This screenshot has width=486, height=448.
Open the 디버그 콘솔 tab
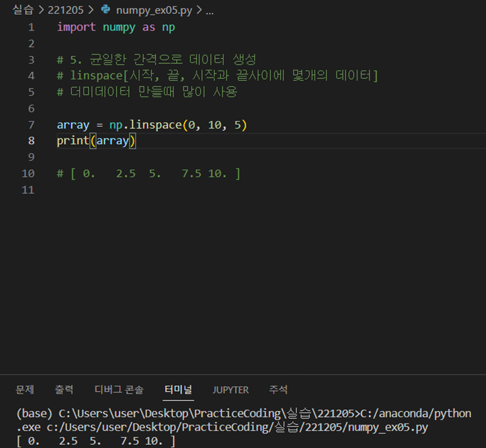[119, 389]
